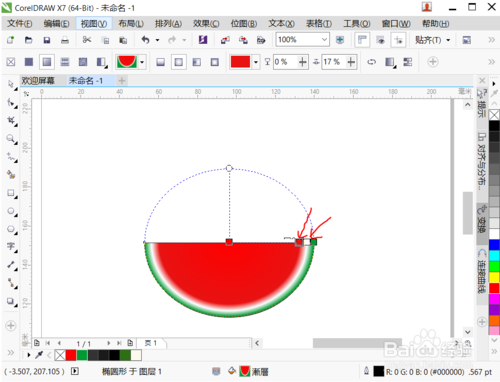The width and height of the screenshot is (500, 382).
Task: Select the Pick tool arrow
Action: click(x=12, y=84)
